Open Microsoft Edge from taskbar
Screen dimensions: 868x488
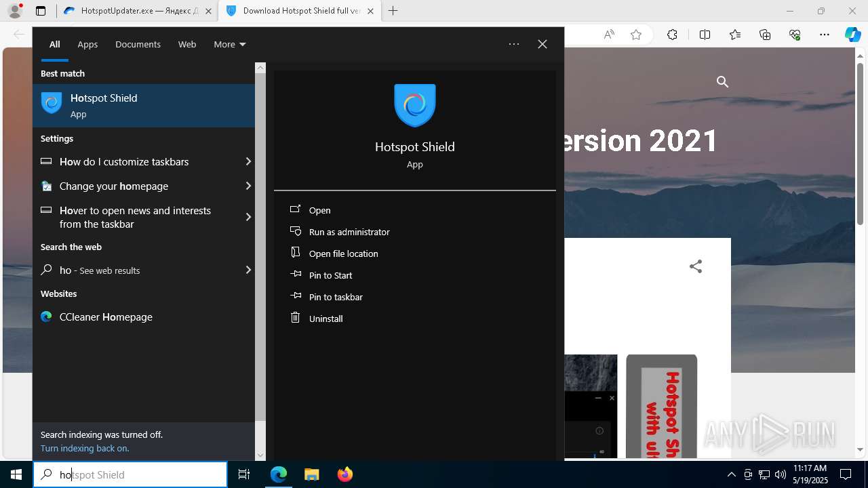[279, 474]
